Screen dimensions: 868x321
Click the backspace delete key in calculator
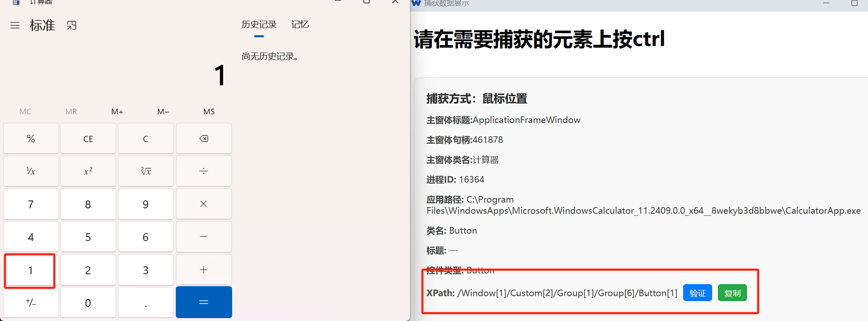tap(204, 138)
